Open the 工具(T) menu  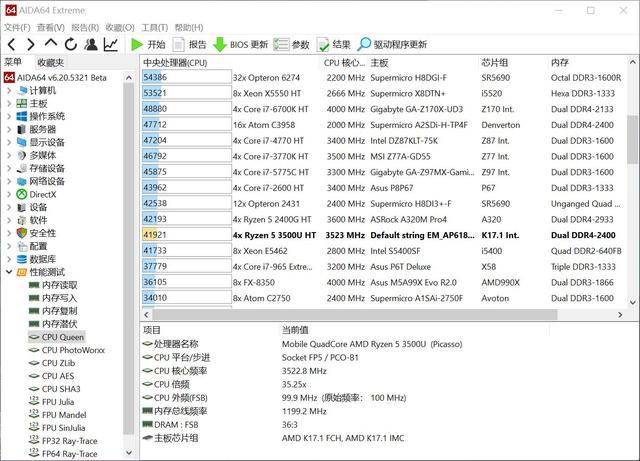coord(154,27)
